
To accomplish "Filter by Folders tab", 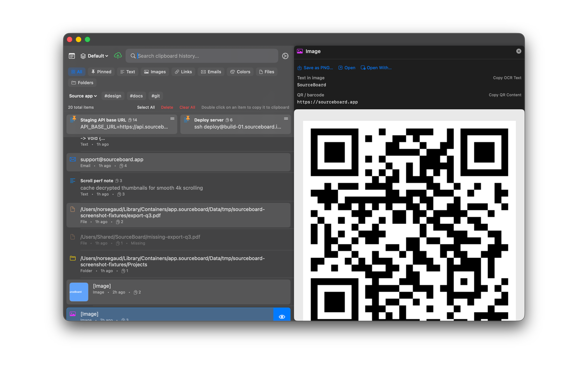I will 82,83.
